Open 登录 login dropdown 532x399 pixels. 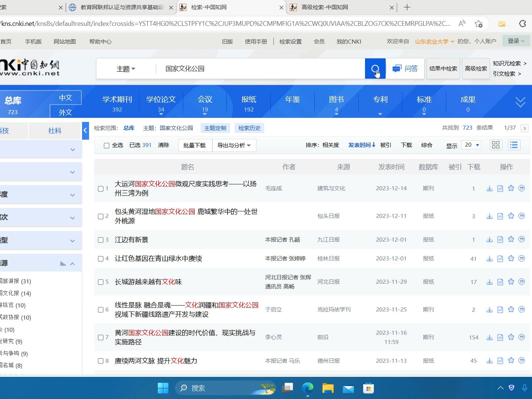pos(516,41)
